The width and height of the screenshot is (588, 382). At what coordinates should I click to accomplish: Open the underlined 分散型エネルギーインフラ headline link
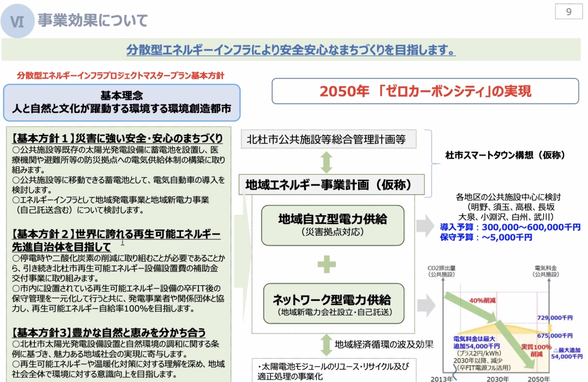tap(291, 50)
